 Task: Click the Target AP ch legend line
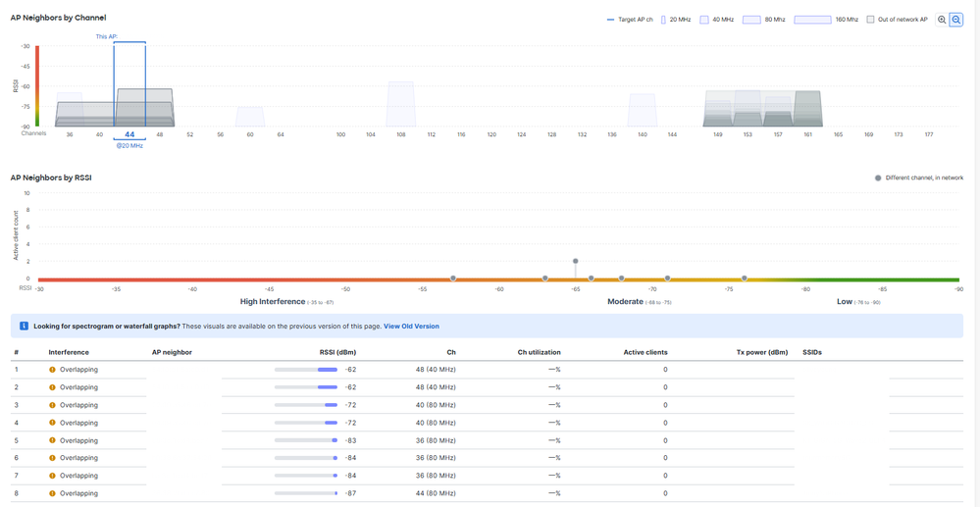tap(610, 20)
